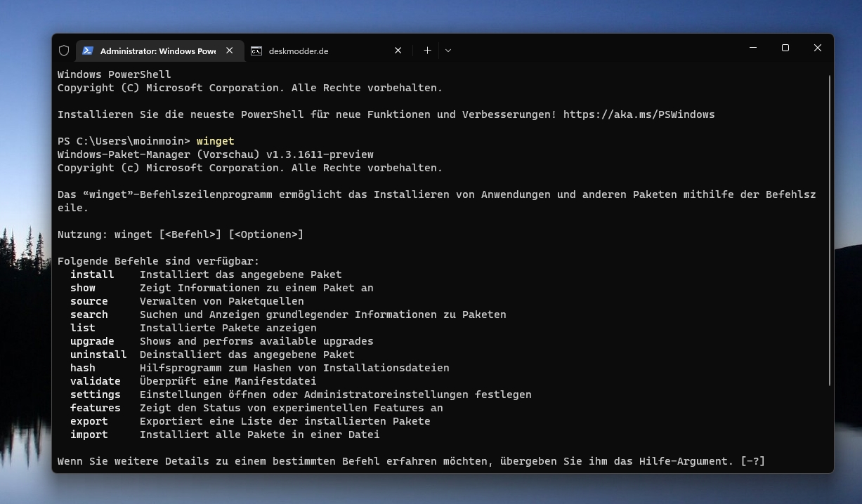Click the command prompt icon on deskmodder.de tab
The image size is (862, 504).
[x=256, y=51]
